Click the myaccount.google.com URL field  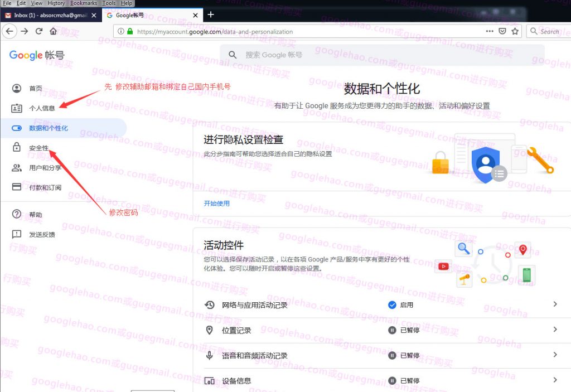[215, 32]
